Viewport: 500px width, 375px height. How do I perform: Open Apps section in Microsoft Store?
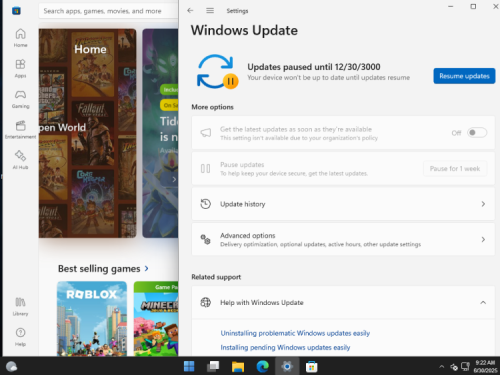coord(20,68)
